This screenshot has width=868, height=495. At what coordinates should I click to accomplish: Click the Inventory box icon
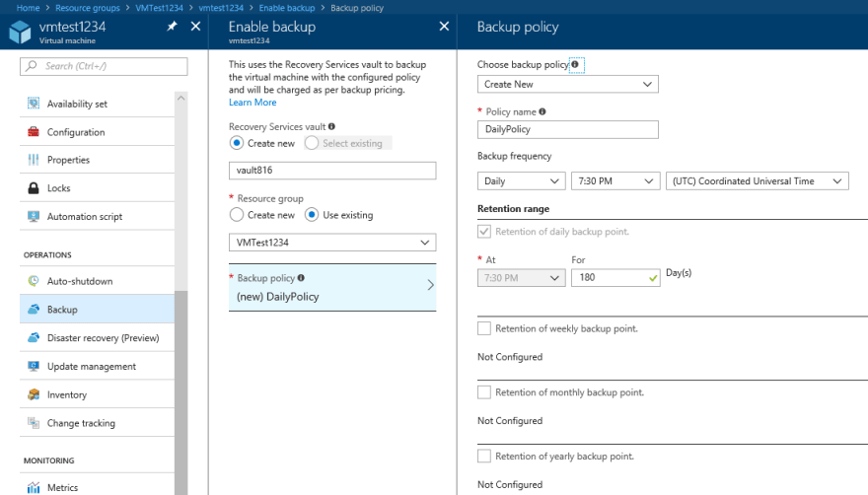tap(34, 394)
